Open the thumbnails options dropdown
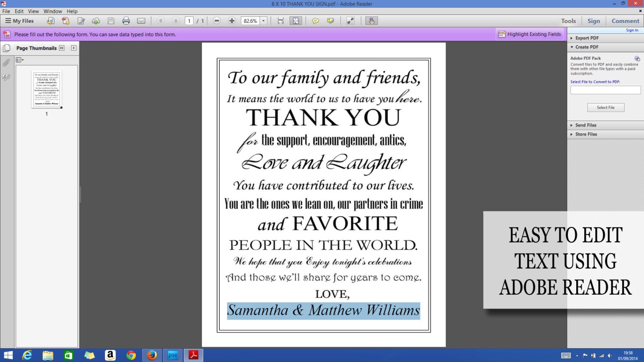The width and height of the screenshot is (644, 362). pyautogui.click(x=20, y=60)
